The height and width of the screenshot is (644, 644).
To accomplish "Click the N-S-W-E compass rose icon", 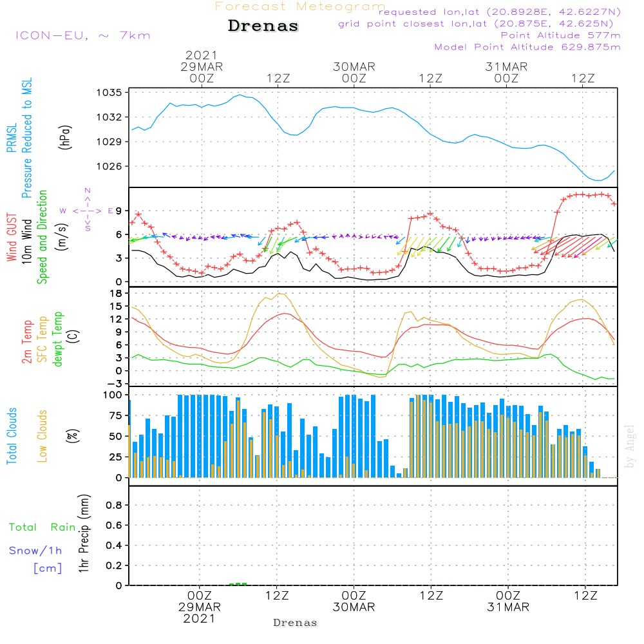I will pyautogui.click(x=88, y=210).
